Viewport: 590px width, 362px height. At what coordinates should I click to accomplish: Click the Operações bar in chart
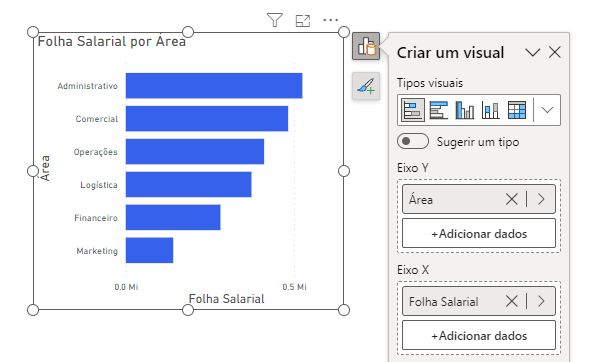point(195,152)
